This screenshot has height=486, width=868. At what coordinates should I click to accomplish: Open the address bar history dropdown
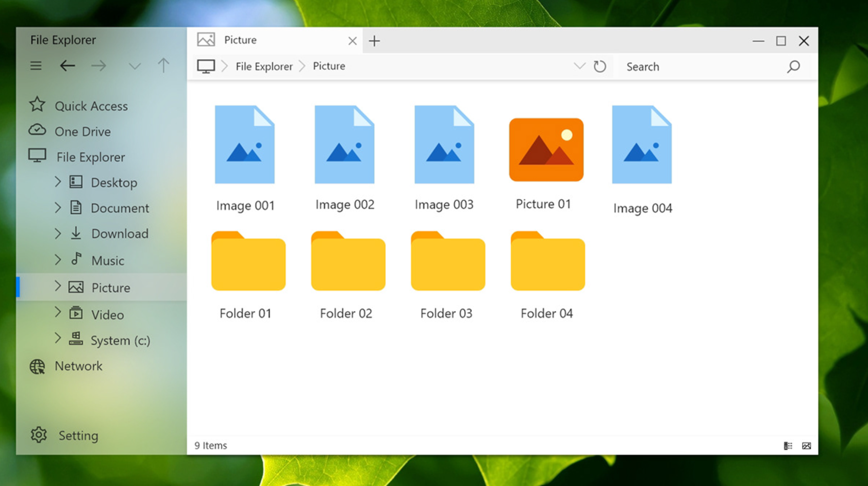click(x=579, y=66)
